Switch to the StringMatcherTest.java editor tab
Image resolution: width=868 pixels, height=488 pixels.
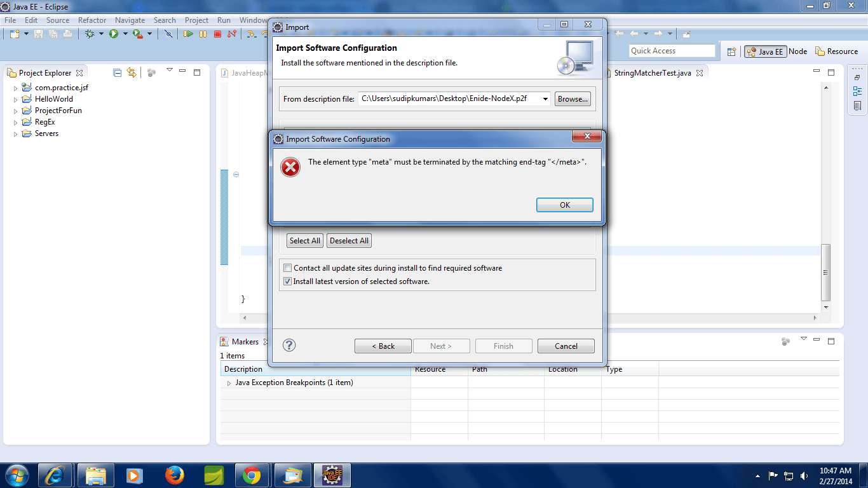coord(653,73)
